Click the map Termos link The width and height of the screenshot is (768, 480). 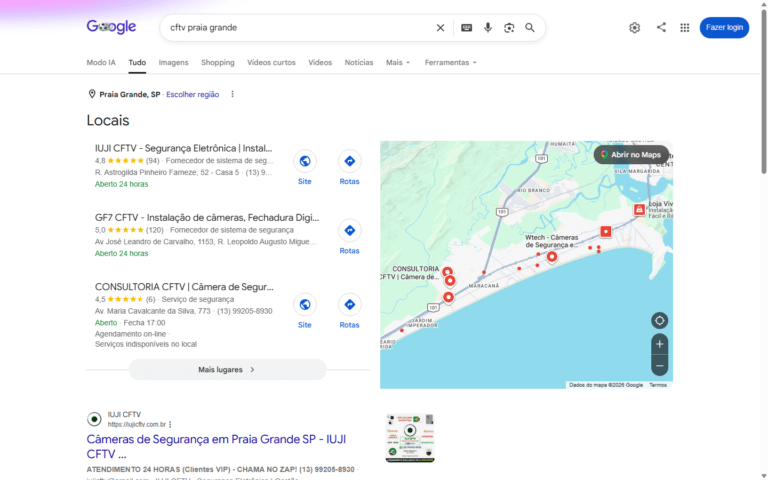658,385
